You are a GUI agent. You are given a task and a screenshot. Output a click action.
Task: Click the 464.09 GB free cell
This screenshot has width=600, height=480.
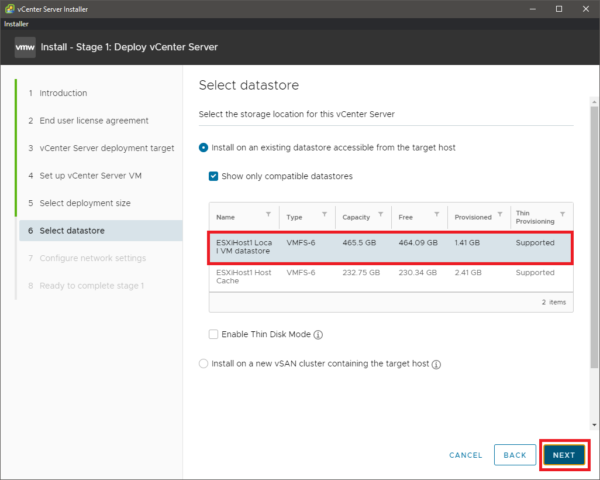pos(418,243)
